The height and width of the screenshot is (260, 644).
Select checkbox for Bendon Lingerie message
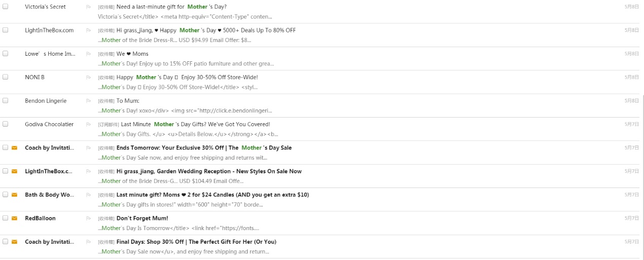coord(6,100)
